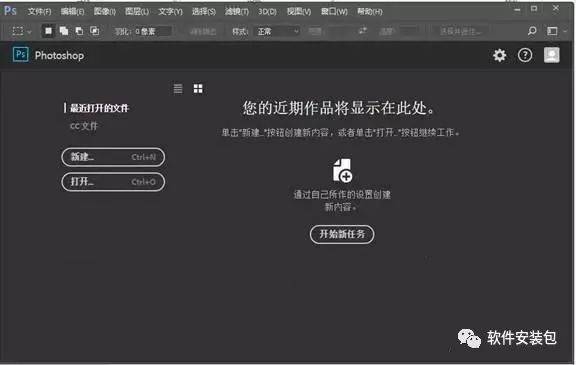Open the 文字(Y) menu

point(170,12)
